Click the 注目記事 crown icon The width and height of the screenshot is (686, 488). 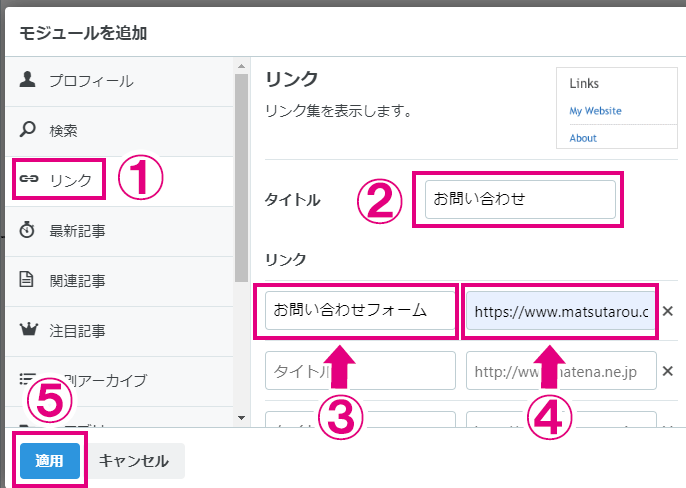[x=28, y=329]
